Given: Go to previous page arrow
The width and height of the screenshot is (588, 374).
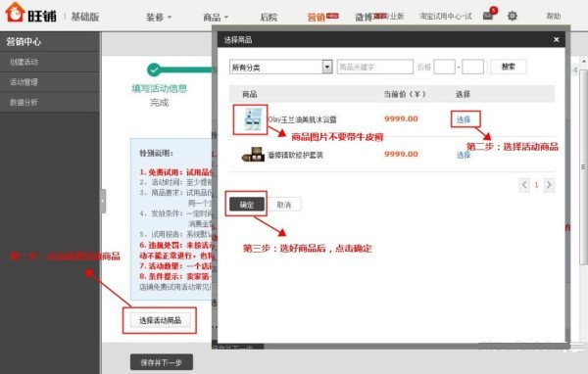Looking at the screenshot, I should point(524,185).
